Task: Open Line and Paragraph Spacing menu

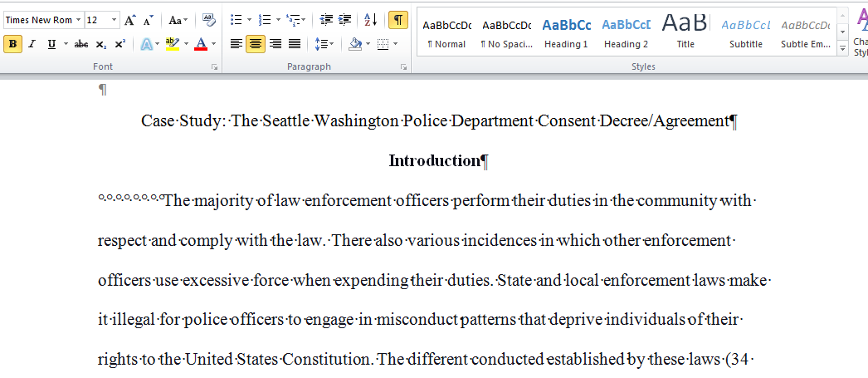Action: (324, 44)
